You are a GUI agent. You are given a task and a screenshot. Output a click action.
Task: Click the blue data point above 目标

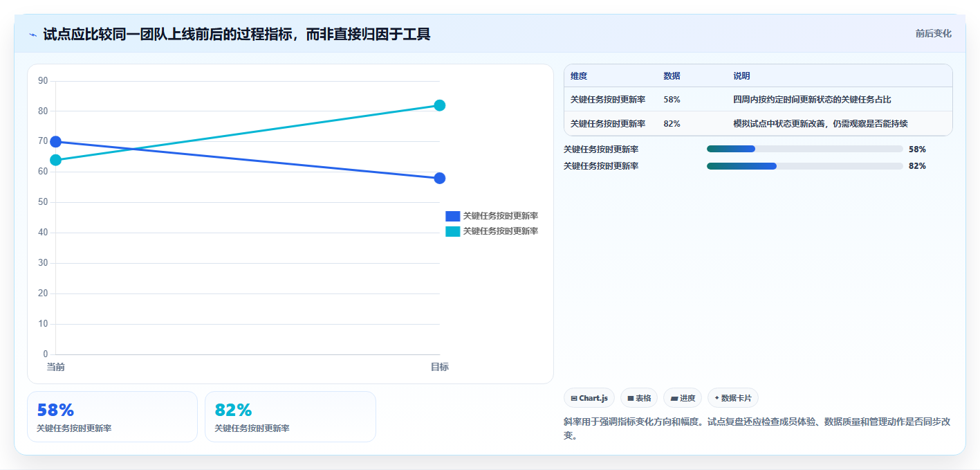click(439, 178)
